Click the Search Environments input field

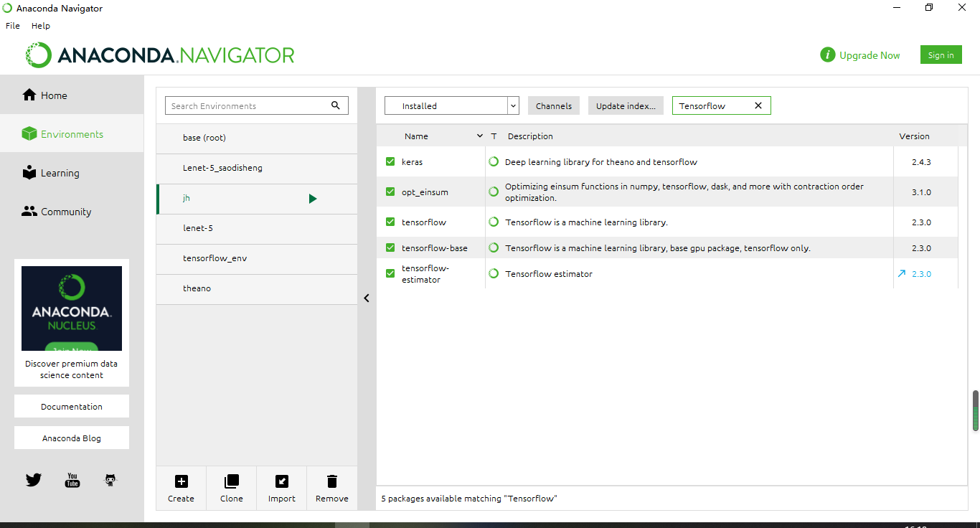[x=257, y=105]
